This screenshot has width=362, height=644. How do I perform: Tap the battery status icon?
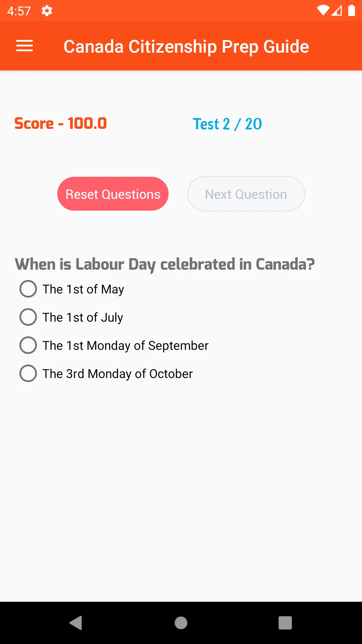click(351, 11)
